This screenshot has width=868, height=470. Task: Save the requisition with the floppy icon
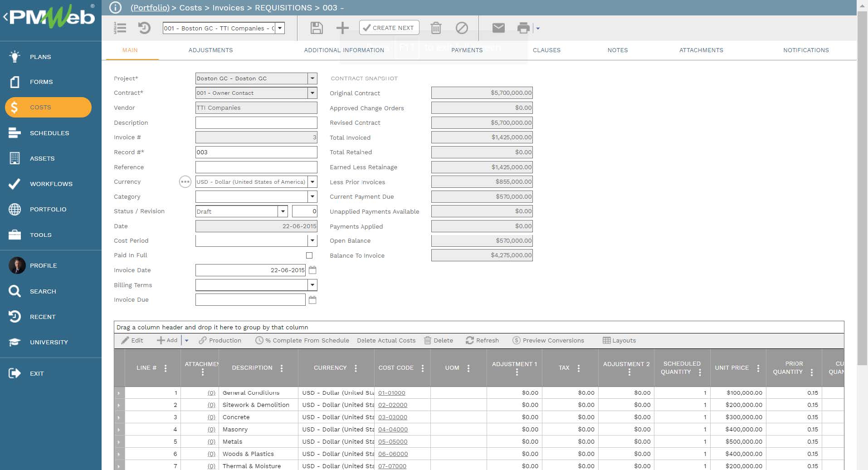pyautogui.click(x=317, y=28)
